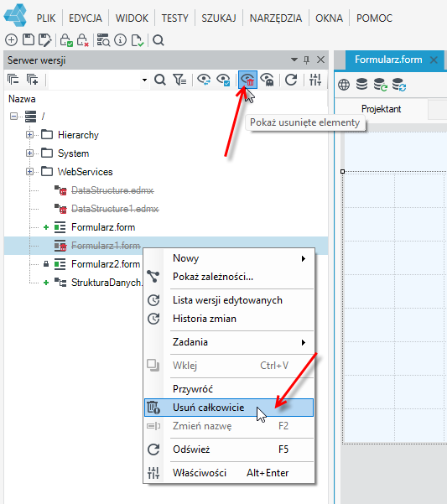447x504 pixels.
Task: Click the globe icon in form toolbar
Action: [x=344, y=85]
